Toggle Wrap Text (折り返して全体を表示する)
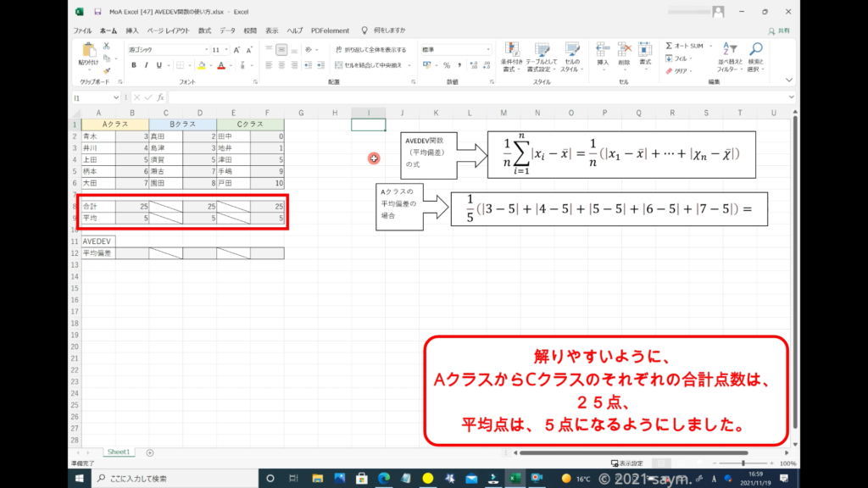The height and width of the screenshot is (488, 868). coord(371,50)
